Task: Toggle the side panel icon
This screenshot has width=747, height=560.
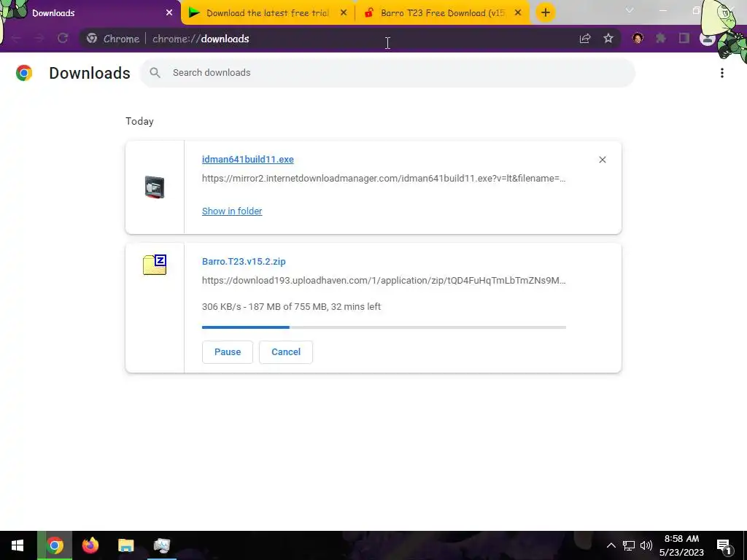Action: (x=684, y=38)
